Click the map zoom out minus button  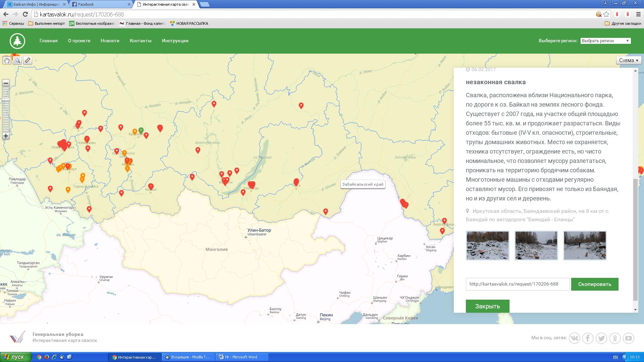click(6, 83)
